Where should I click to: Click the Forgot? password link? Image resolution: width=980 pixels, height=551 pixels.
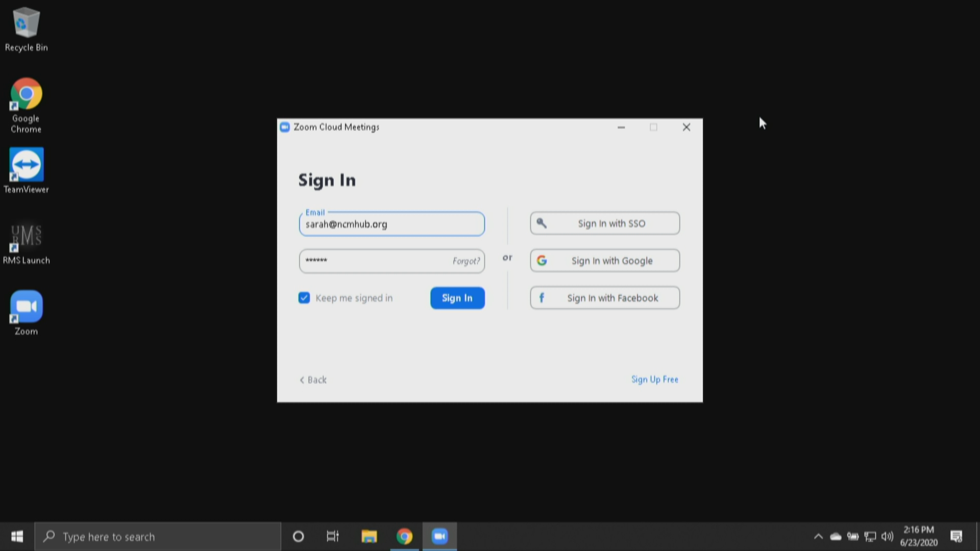pyautogui.click(x=466, y=261)
